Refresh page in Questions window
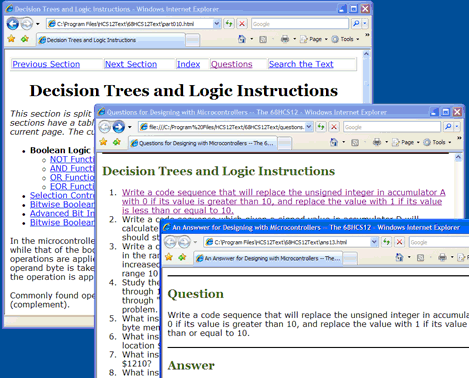The width and height of the screenshot is (469, 378). point(321,127)
